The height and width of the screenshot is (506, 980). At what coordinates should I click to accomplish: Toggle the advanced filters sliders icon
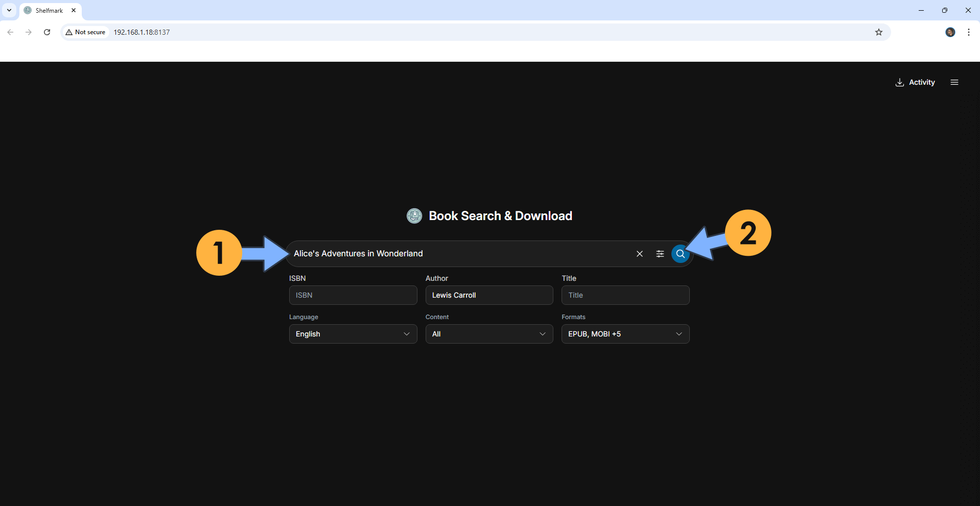[660, 254]
